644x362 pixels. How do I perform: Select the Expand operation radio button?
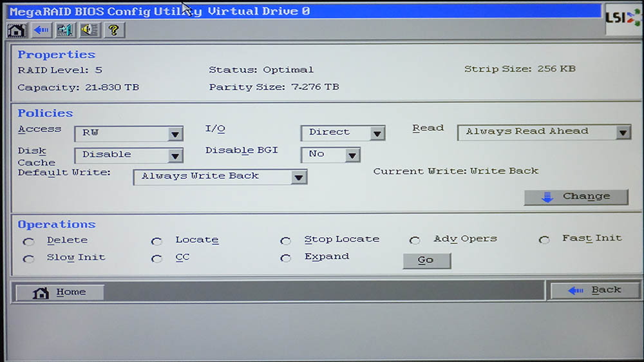click(285, 258)
